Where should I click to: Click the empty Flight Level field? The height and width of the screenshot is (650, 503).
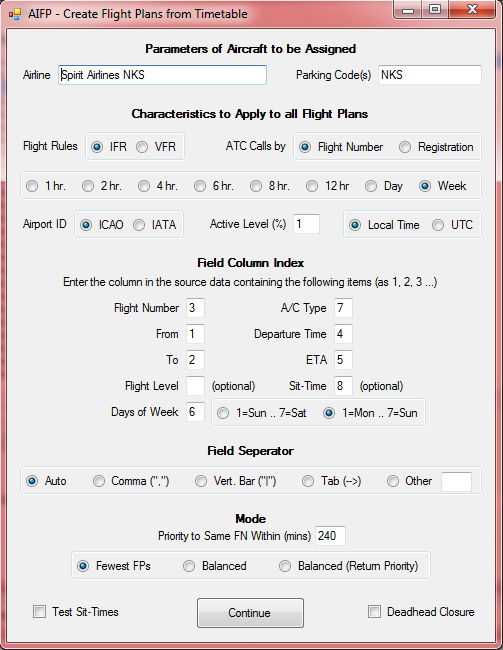(195, 386)
